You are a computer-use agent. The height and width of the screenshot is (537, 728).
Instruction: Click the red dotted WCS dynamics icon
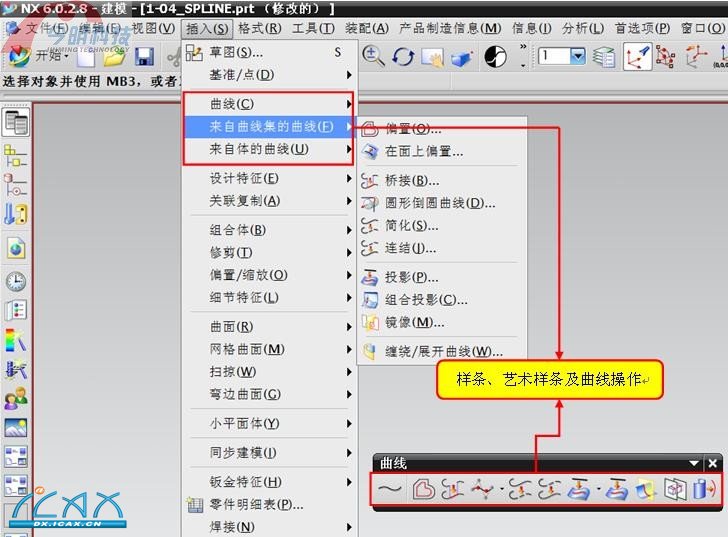(665, 57)
